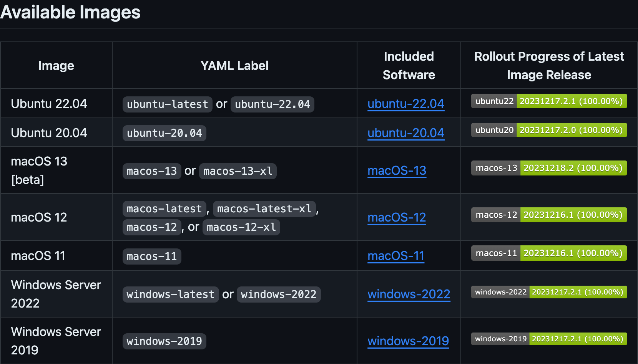Select the ubuntu-latest YAML label code
Image resolution: width=638 pixels, height=364 pixels.
(168, 104)
